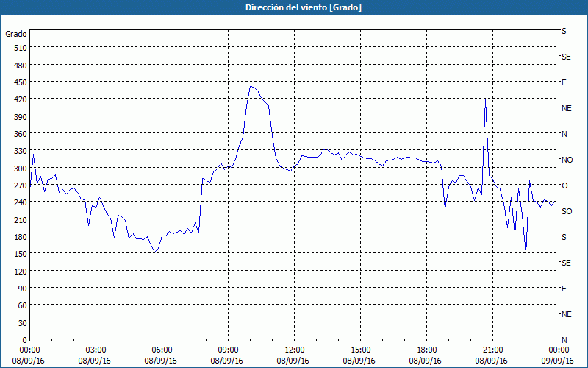
Task: Click the 300 y-axis tick label
Action: click(21, 169)
